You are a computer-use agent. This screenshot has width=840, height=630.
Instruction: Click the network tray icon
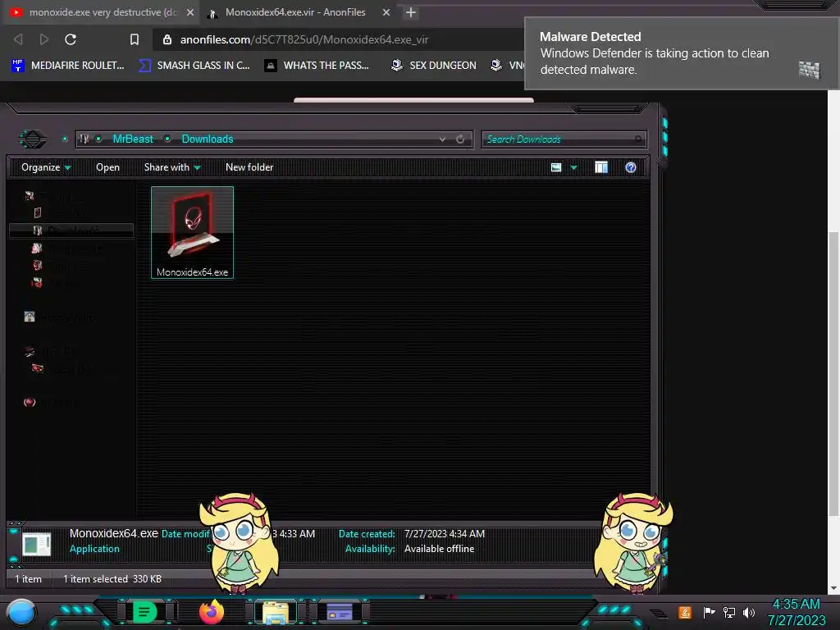[x=729, y=612]
